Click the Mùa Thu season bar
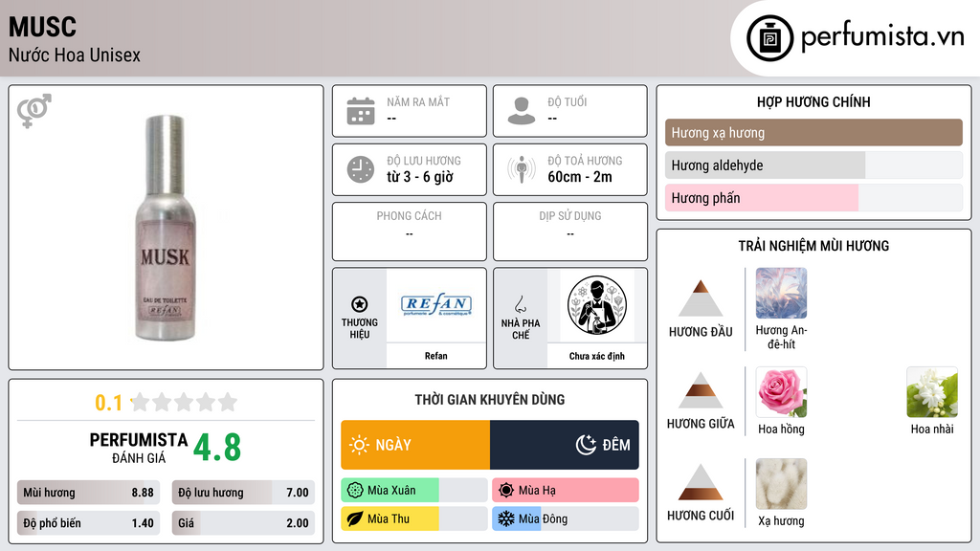Viewport: 980px width, 551px height. pyautogui.click(x=413, y=518)
